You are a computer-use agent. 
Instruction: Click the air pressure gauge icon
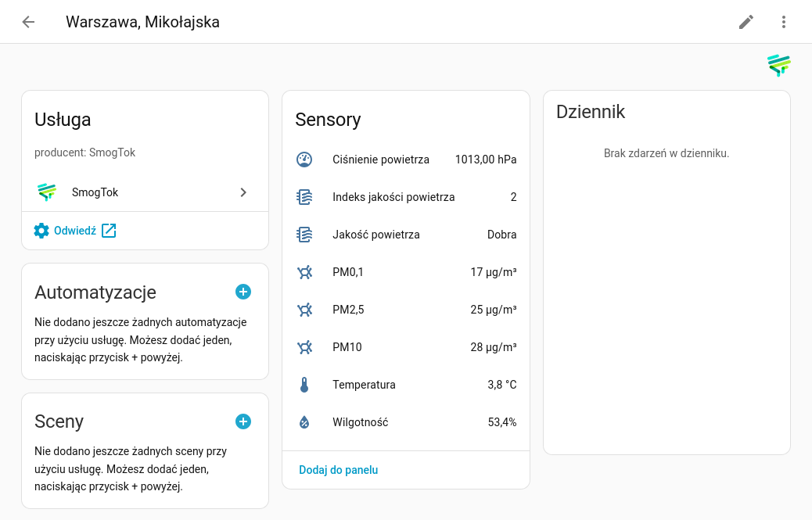click(x=304, y=160)
